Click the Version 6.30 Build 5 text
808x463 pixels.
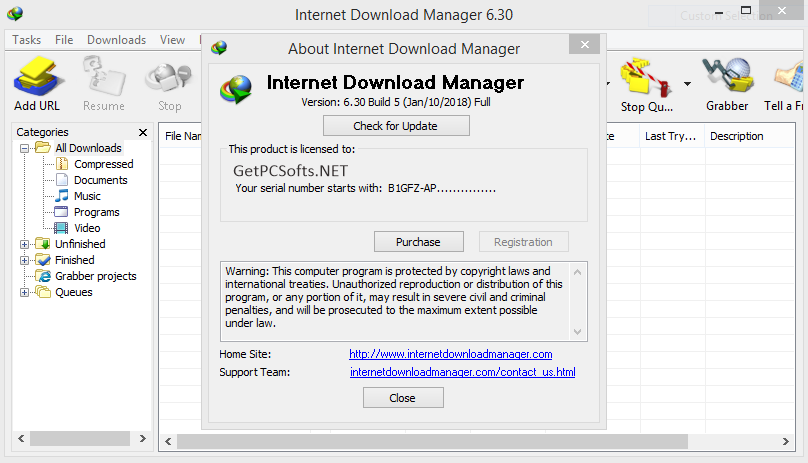(x=396, y=102)
